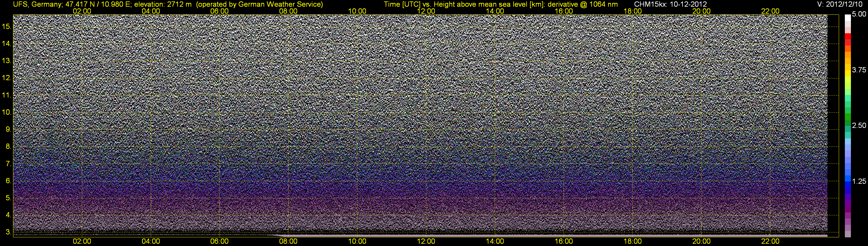Viewport: 868px width, 246px height.
Task: Click the 2.50 value on the color scale
Action: tap(859, 126)
